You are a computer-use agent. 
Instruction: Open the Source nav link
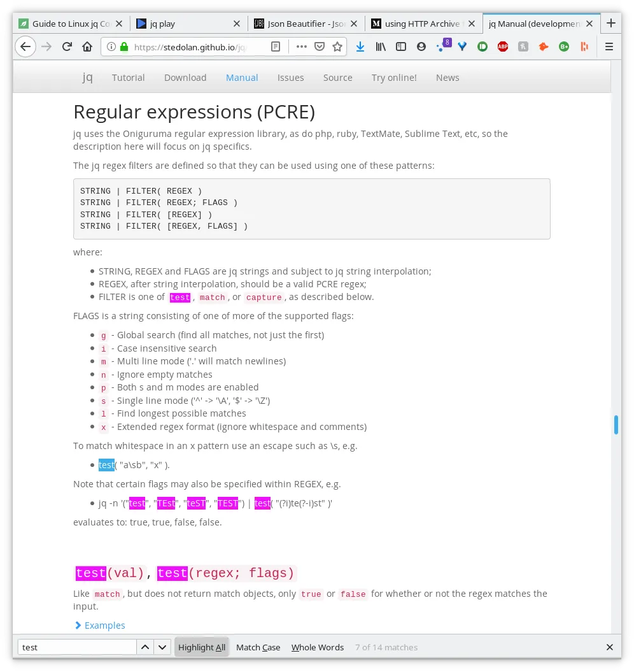click(337, 78)
